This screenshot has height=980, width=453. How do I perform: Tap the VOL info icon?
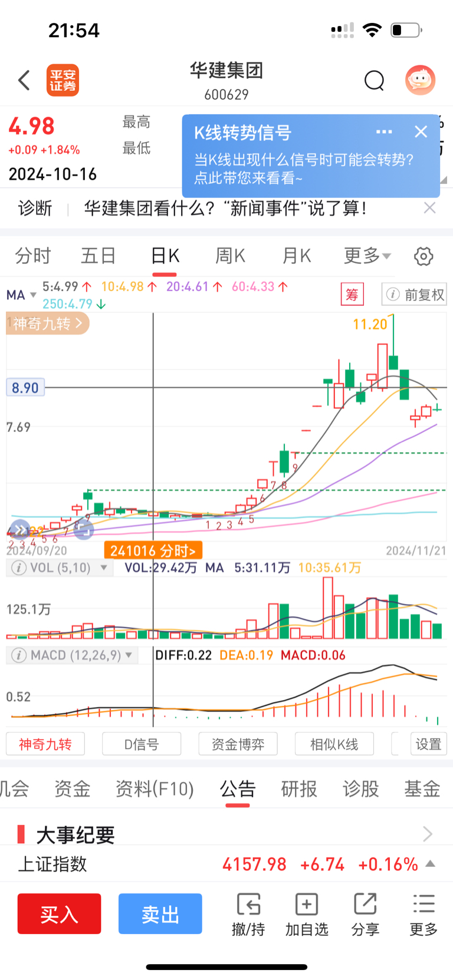point(19,568)
